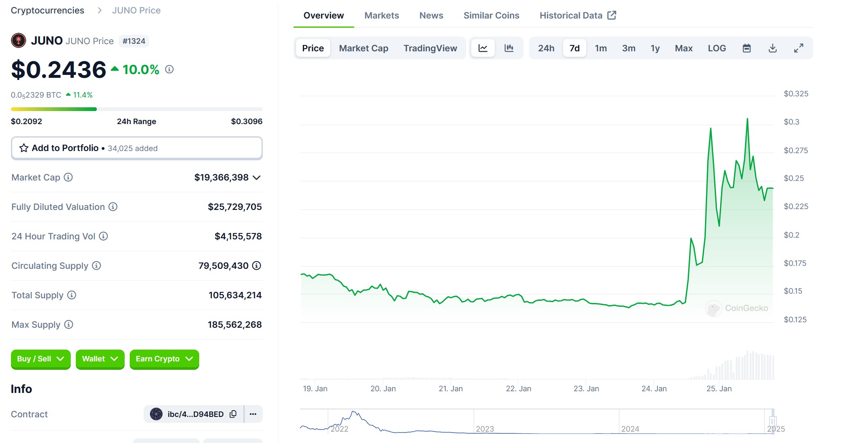Select the 1y time range
868x443 pixels.
(x=655, y=48)
